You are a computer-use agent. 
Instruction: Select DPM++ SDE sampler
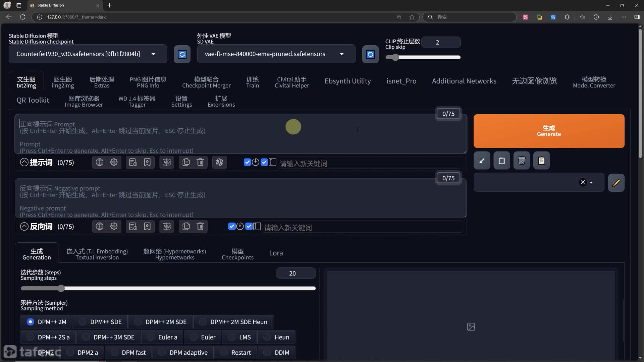click(100, 322)
